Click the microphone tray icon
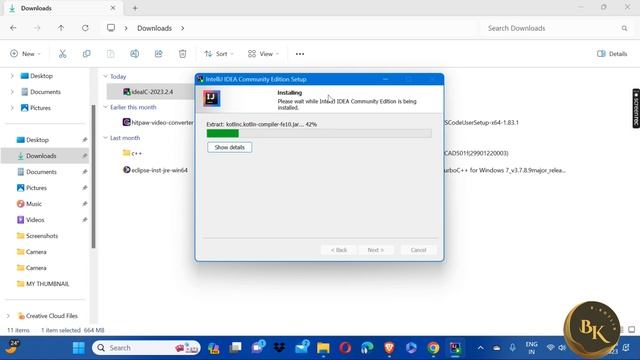 point(513,348)
